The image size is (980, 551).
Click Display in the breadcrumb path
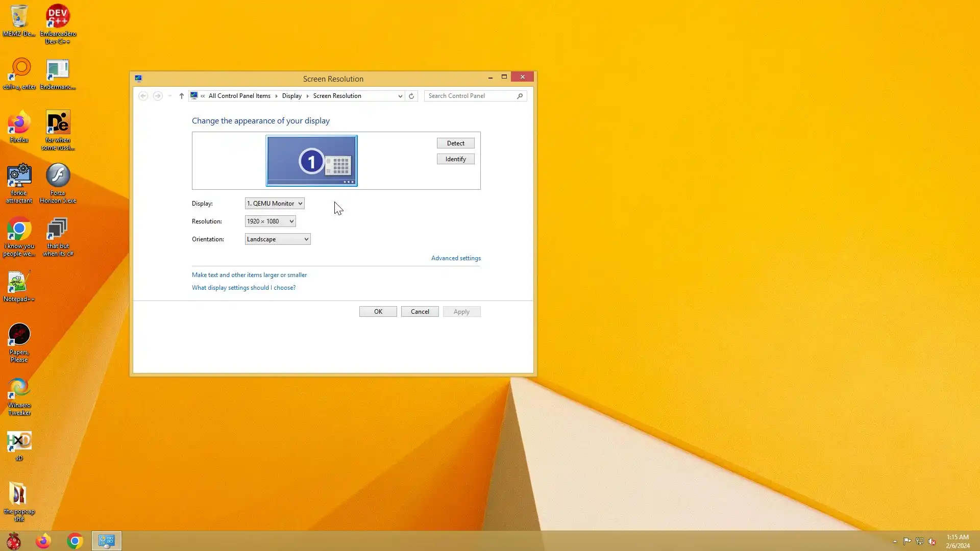click(291, 96)
